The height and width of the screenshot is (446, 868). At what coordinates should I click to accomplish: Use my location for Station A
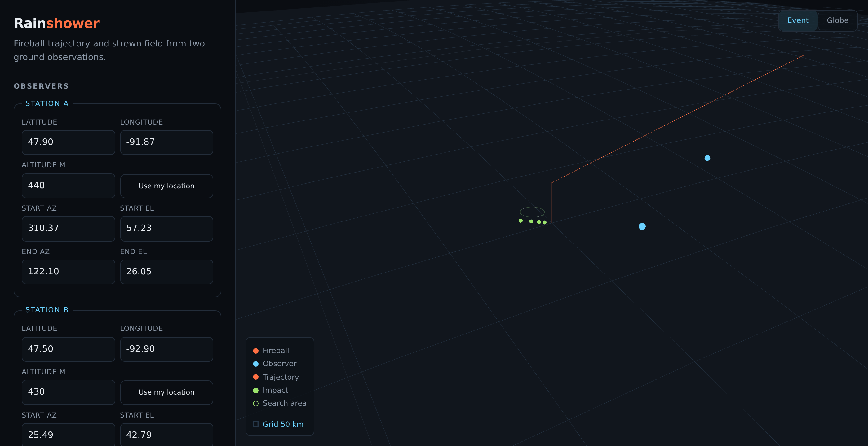coord(166,186)
